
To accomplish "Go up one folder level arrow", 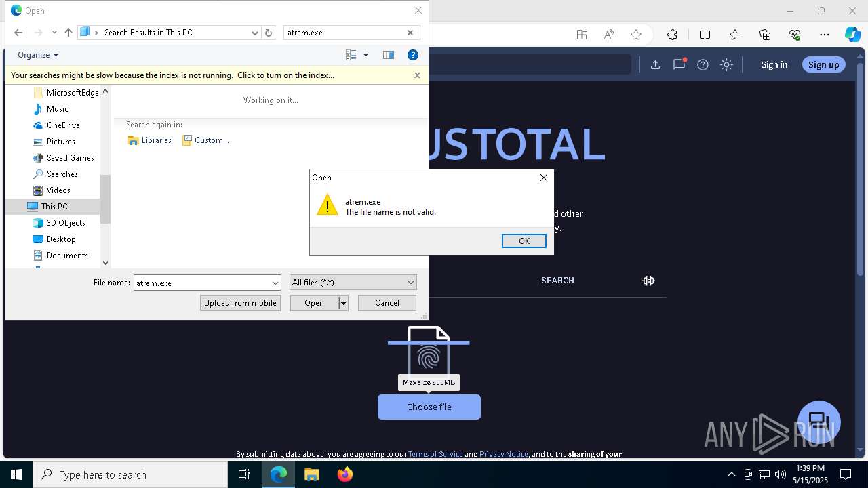I will pos(68,33).
